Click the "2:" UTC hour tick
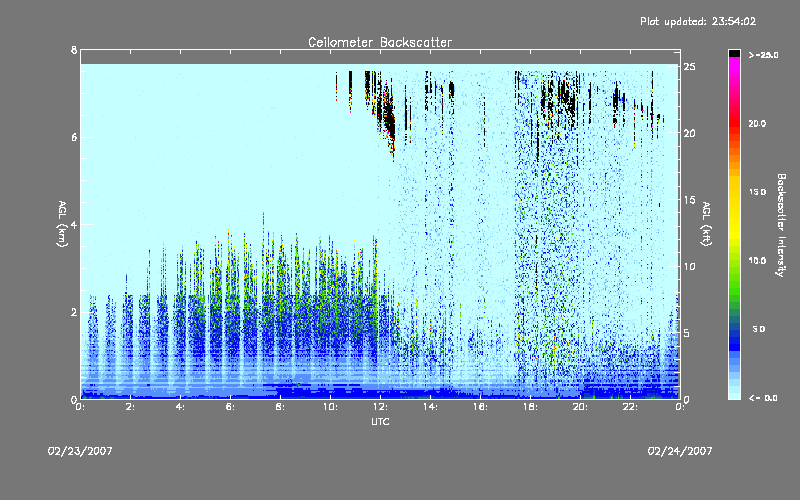Viewport: 800px width, 500px height. [131, 407]
